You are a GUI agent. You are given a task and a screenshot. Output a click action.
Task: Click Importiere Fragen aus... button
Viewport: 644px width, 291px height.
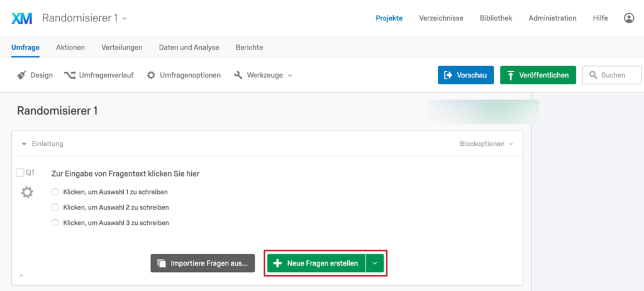(203, 263)
